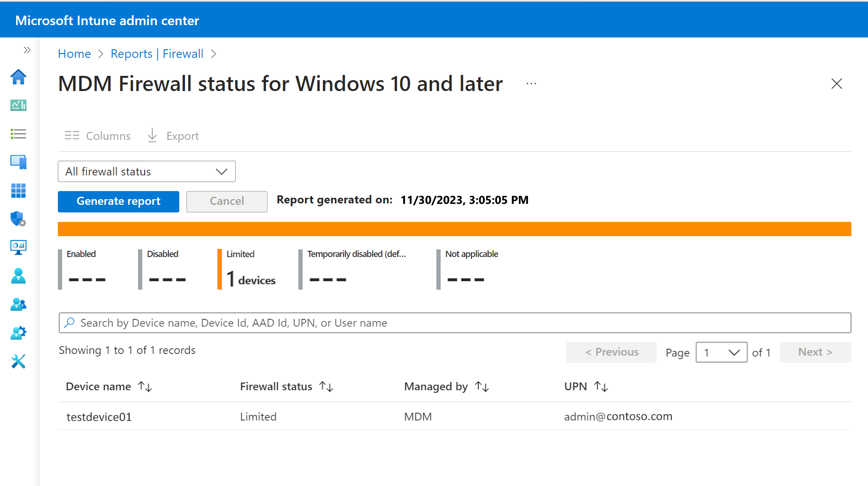Expand the collapsed navigation pane with the chevron

click(x=27, y=49)
